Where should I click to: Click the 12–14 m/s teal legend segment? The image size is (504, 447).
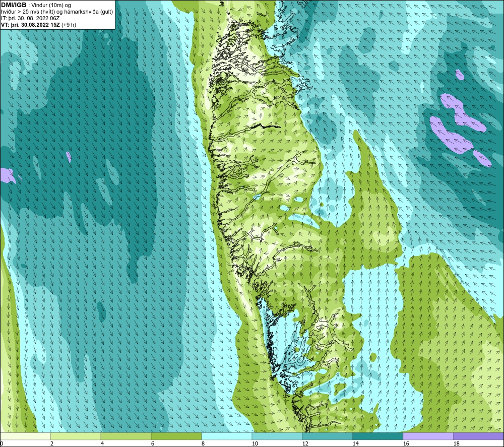(x=327, y=436)
